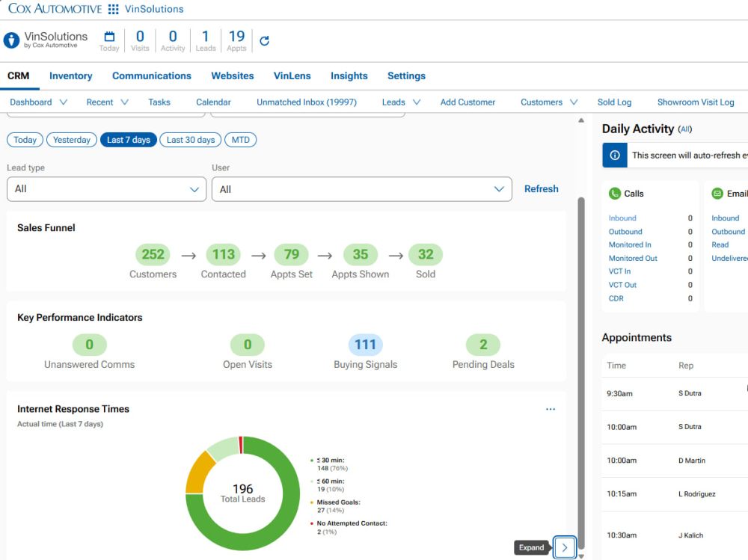Open the three-dot menu for Internet Response Times
Screen dimensions: 748x560
(551, 409)
